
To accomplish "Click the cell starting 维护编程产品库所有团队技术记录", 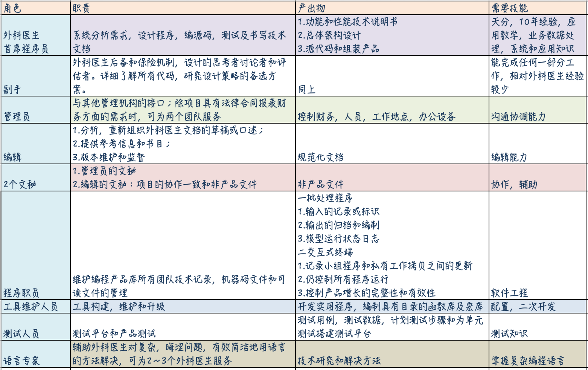I will pos(183,245).
